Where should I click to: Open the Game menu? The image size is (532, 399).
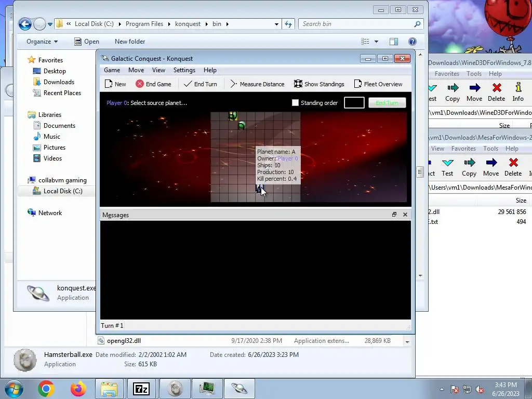point(112,70)
